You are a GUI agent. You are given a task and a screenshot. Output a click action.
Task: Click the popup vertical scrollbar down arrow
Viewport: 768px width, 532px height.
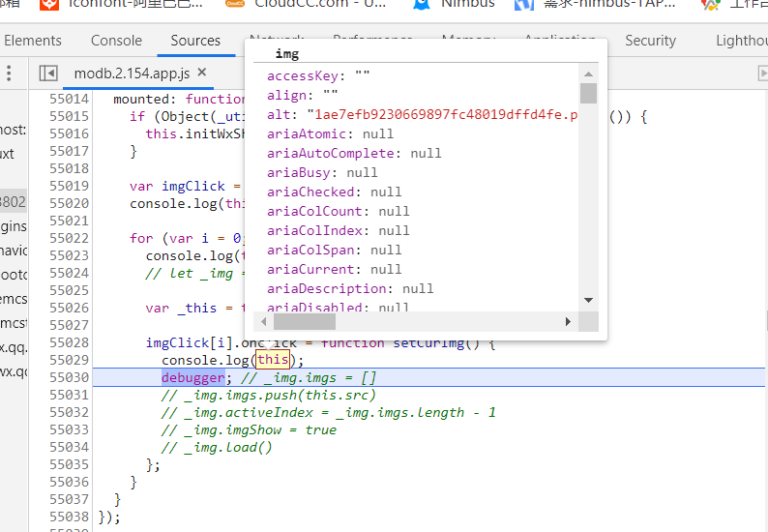[x=589, y=300]
